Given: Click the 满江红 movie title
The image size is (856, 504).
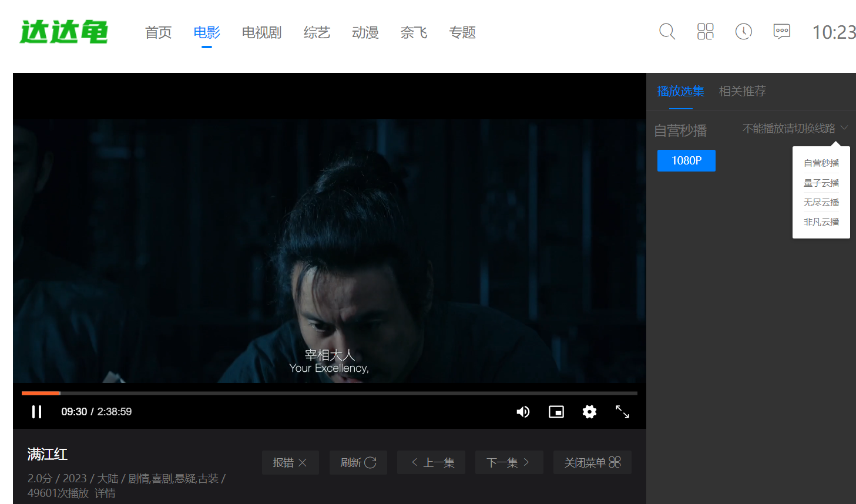Looking at the screenshot, I should (x=48, y=454).
